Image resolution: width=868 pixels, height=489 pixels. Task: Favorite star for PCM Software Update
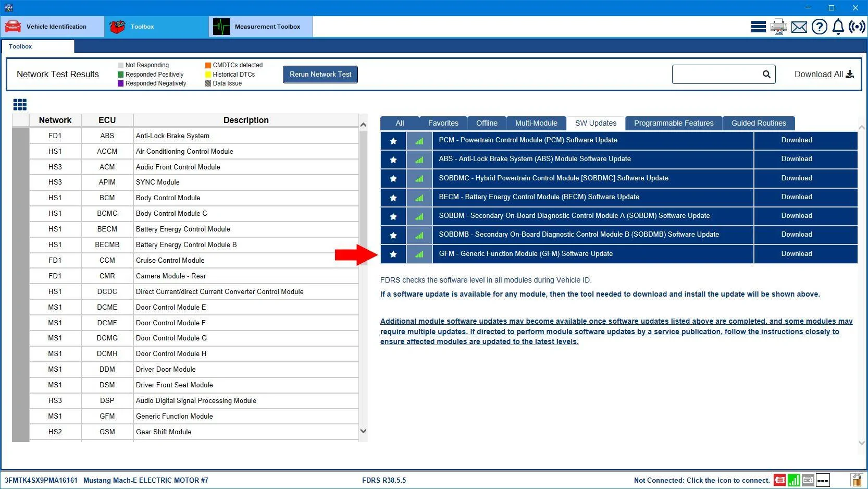[393, 141]
